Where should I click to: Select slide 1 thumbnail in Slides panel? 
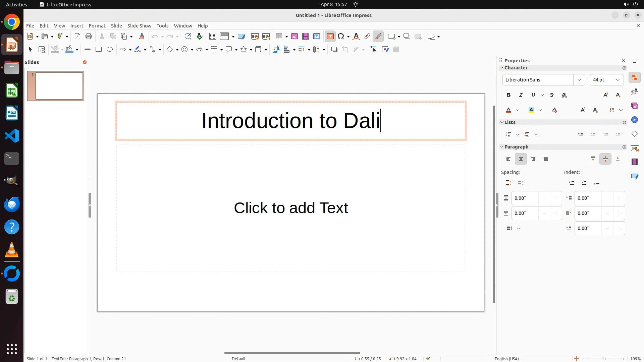[59, 86]
